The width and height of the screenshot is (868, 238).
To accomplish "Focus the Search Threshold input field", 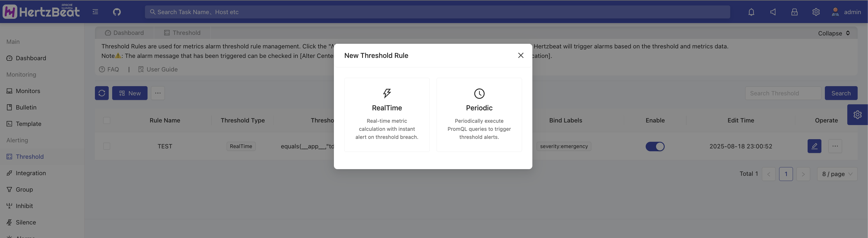I will pos(782,93).
